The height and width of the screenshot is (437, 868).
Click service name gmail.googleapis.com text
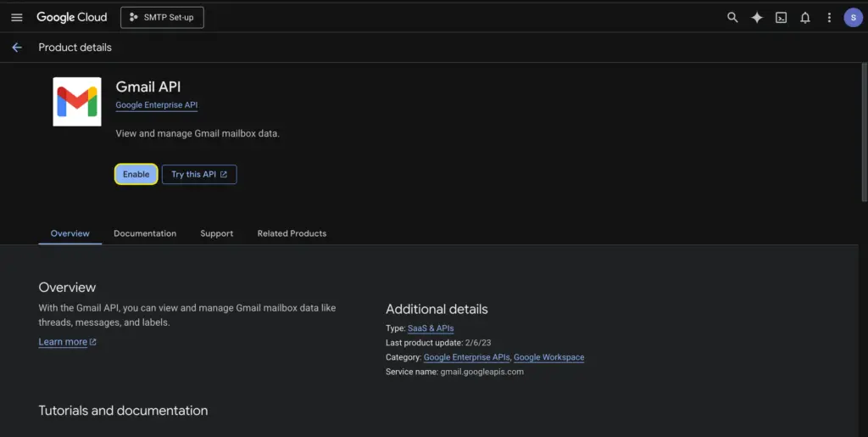coord(481,372)
